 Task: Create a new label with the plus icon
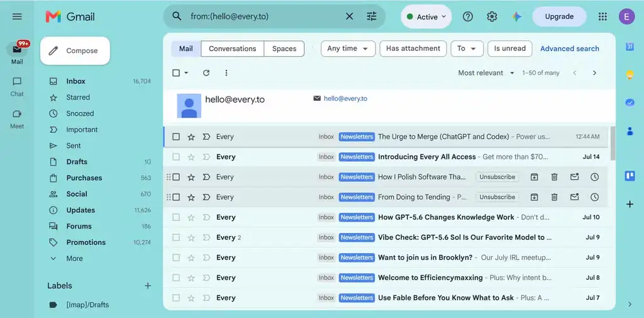(148, 285)
